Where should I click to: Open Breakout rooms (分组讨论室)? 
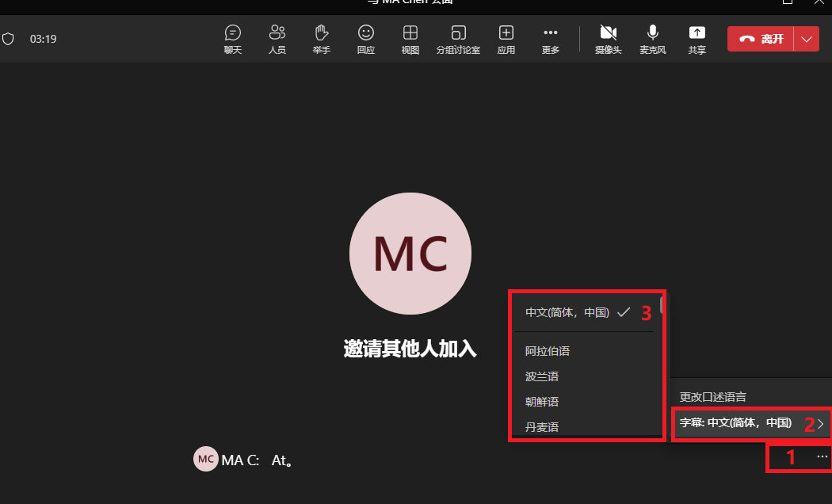pos(458,40)
